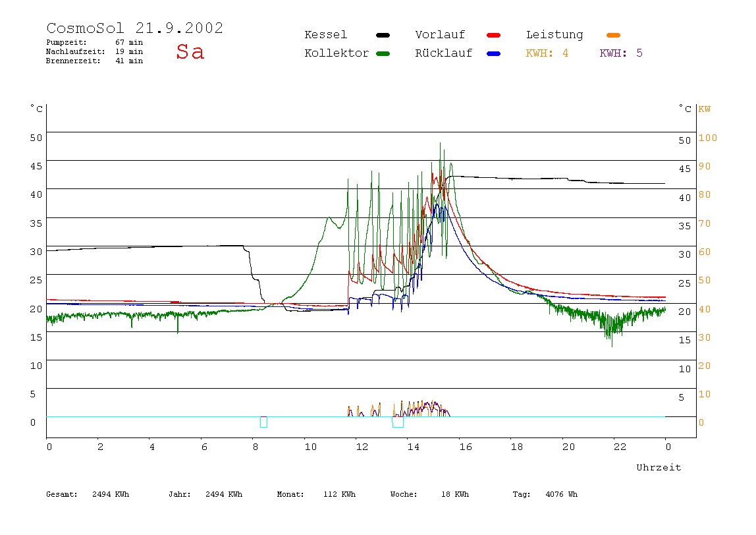Screen dimensions: 756x535
Task: Click the left axis '50' temperature label
Action: 36,138
